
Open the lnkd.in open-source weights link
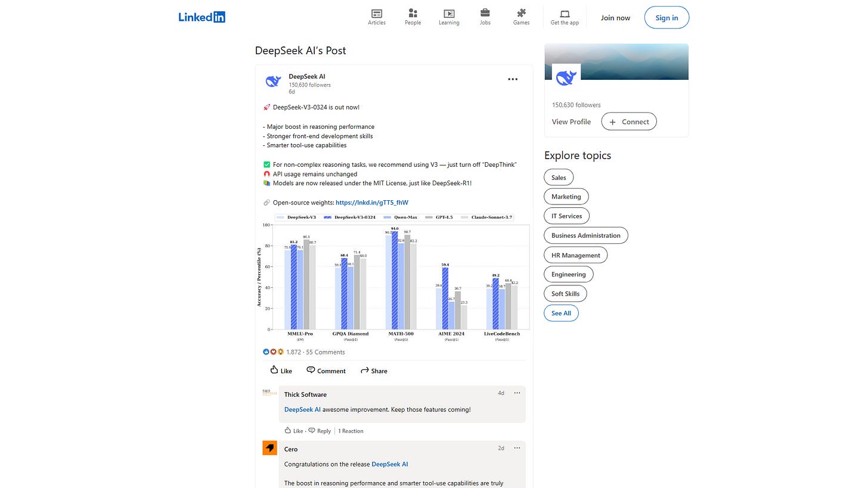(372, 203)
